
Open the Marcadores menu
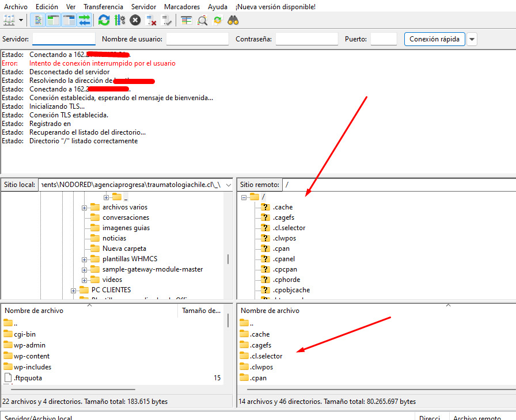pos(182,6)
